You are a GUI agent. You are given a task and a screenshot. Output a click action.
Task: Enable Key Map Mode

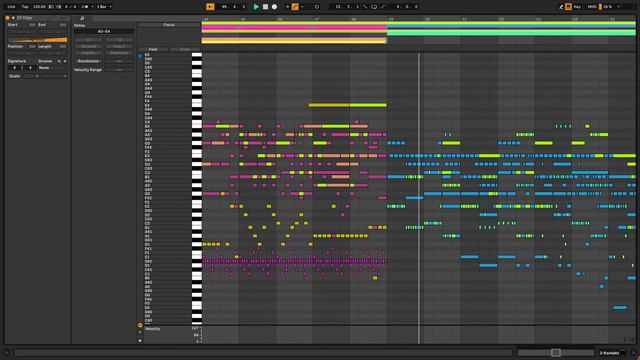click(x=577, y=7)
